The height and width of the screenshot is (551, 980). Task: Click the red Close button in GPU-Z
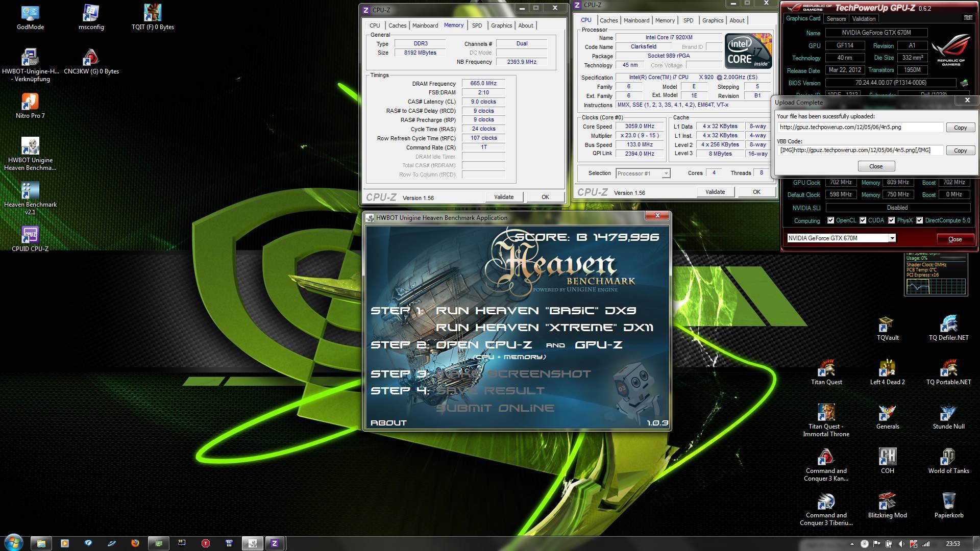tap(954, 239)
